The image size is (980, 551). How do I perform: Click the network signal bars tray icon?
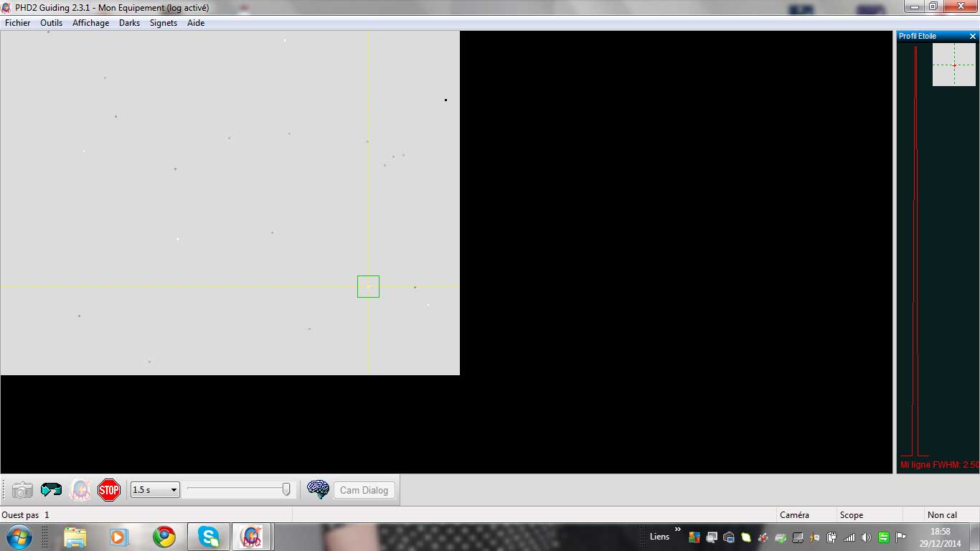[x=849, y=537]
